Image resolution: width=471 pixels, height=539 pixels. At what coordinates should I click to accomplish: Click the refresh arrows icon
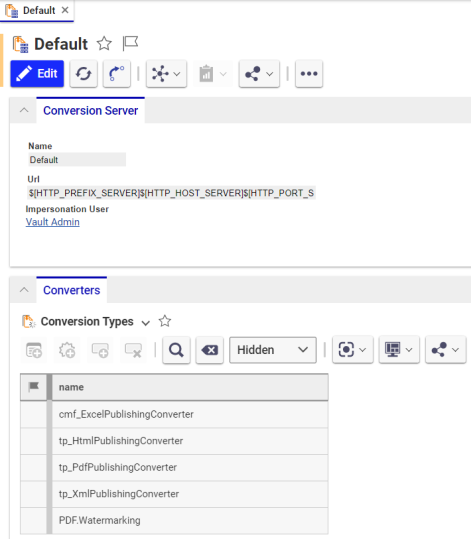click(x=84, y=74)
